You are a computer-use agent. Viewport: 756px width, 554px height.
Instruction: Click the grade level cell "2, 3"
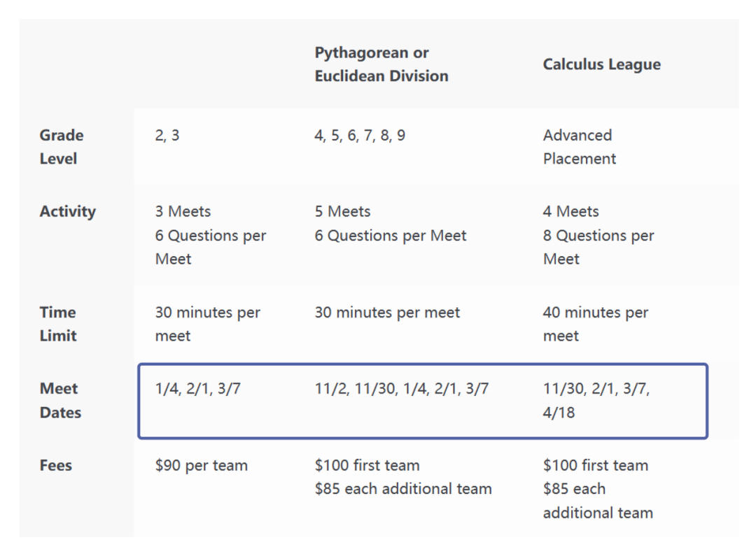(167, 136)
